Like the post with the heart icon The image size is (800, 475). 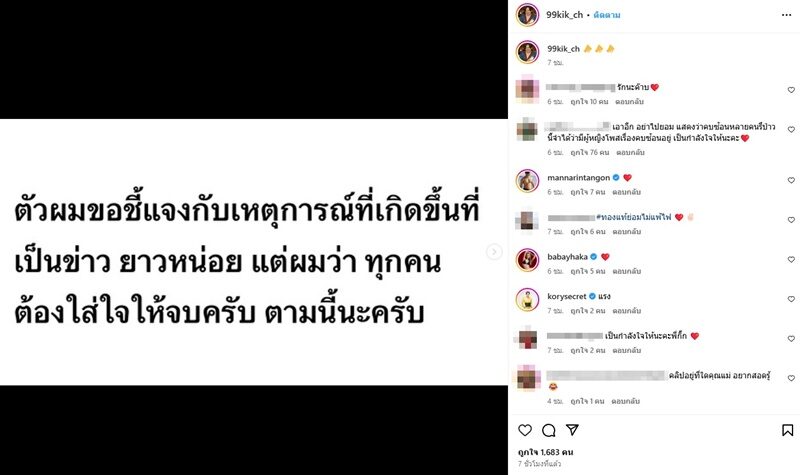525,430
